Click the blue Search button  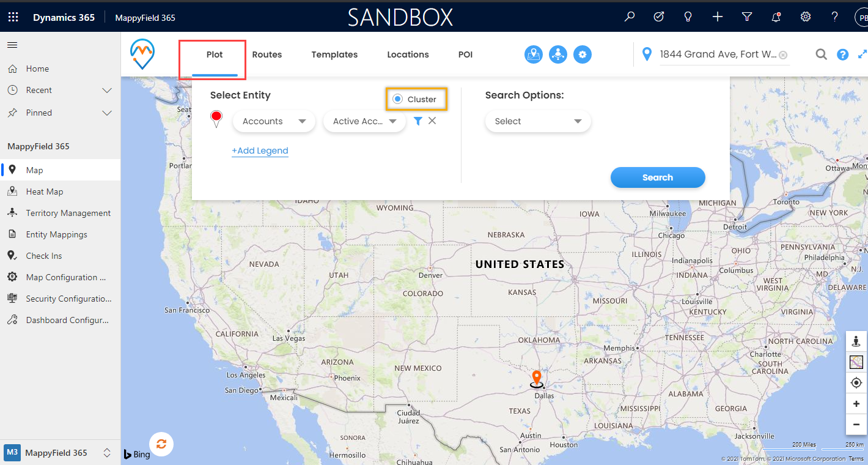[x=658, y=177]
